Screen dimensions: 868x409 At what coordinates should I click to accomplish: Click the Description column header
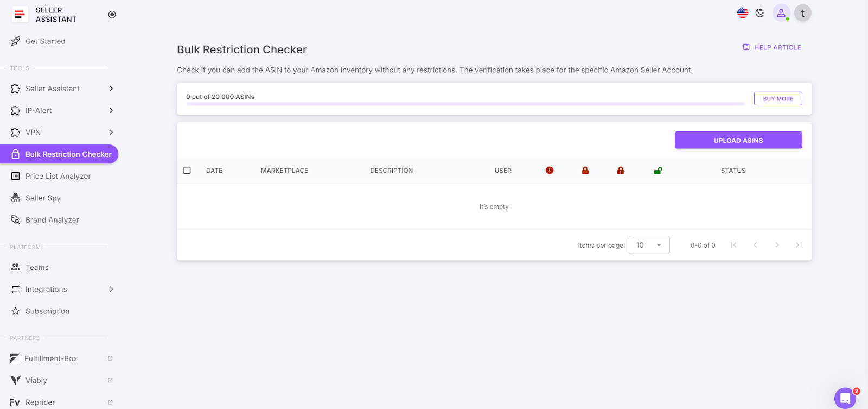pos(392,171)
